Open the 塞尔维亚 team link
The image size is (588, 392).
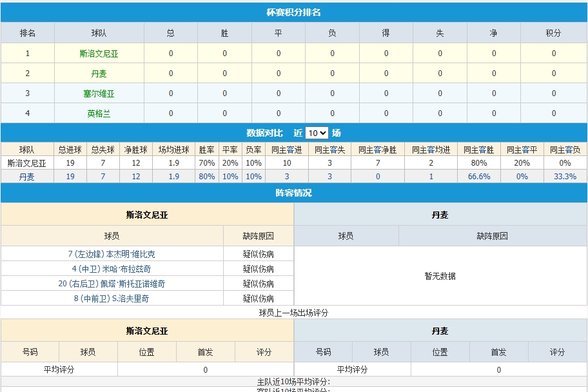coord(99,93)
